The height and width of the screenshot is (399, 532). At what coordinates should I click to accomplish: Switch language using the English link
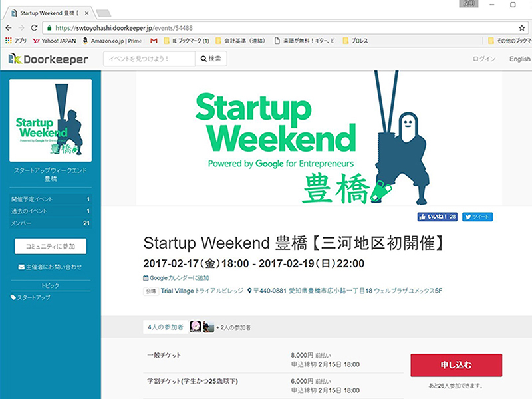pyautogui.click(x=519, y=59)
